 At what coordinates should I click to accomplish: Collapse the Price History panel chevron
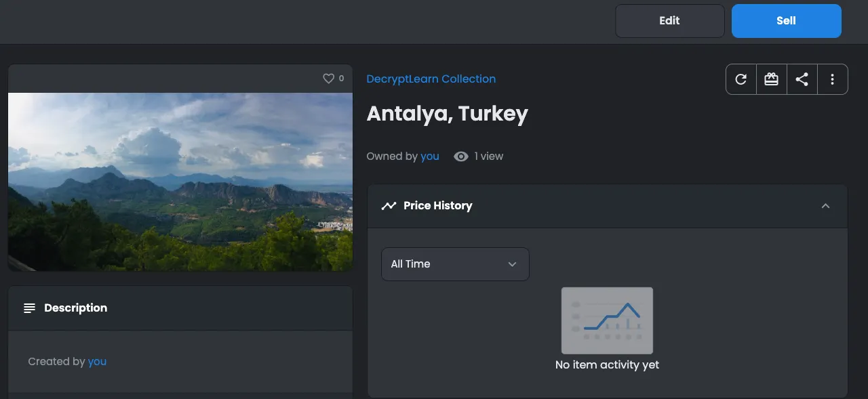click(x=825, y=206)
